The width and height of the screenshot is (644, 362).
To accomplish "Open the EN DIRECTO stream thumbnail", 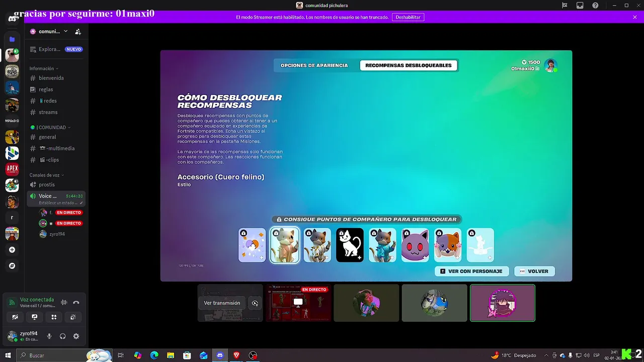I will pyautogui.click(x=298, y=303).
